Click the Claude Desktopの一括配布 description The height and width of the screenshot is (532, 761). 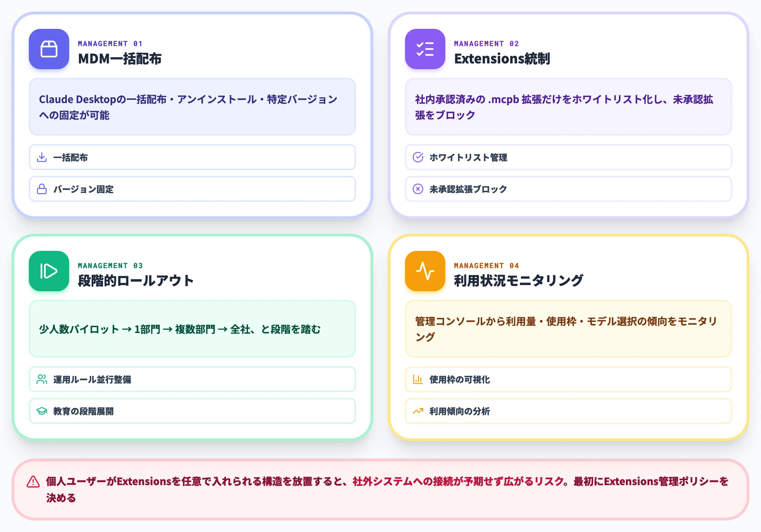[188, 107]
